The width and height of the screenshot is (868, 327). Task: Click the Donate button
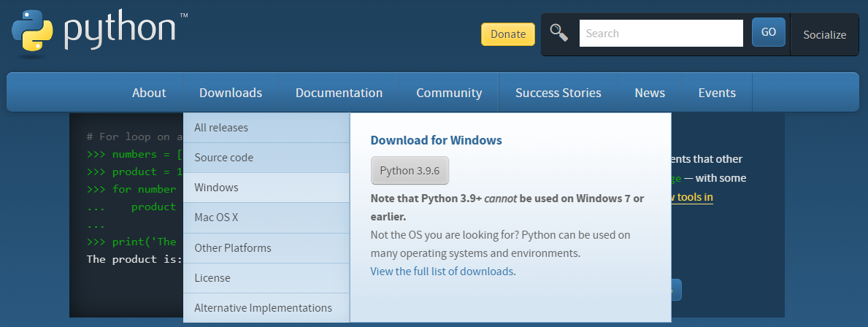507,34
